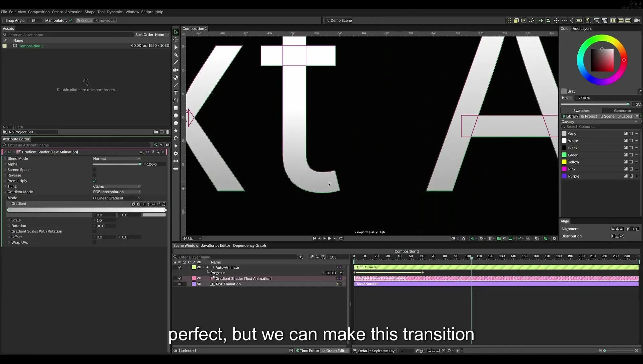Uncheck the Premultiply checkbox
This screenshot has height=364, width=643.
pyautogui.click(x=94, y=181)
